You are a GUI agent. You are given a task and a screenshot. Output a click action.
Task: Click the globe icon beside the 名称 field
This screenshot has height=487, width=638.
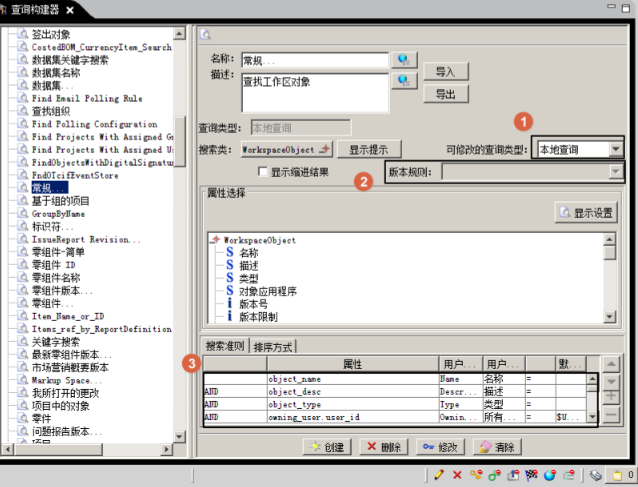pyautogui.click(x=404, y=60)
